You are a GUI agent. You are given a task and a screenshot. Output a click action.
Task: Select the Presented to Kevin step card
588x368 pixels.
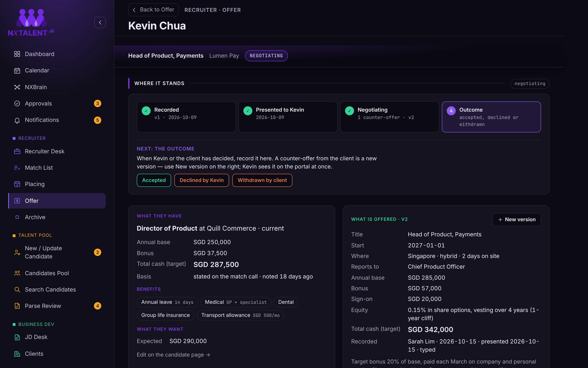click(288, 117)
